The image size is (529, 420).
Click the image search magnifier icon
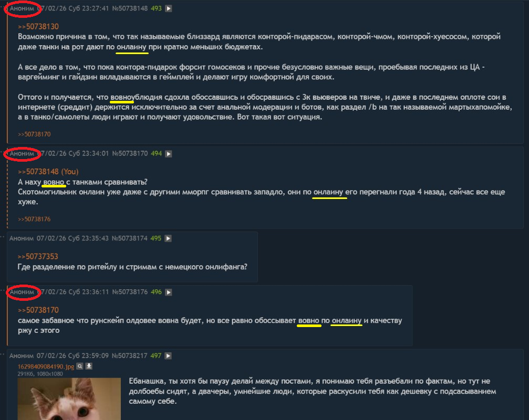click(x=80, y=366)
